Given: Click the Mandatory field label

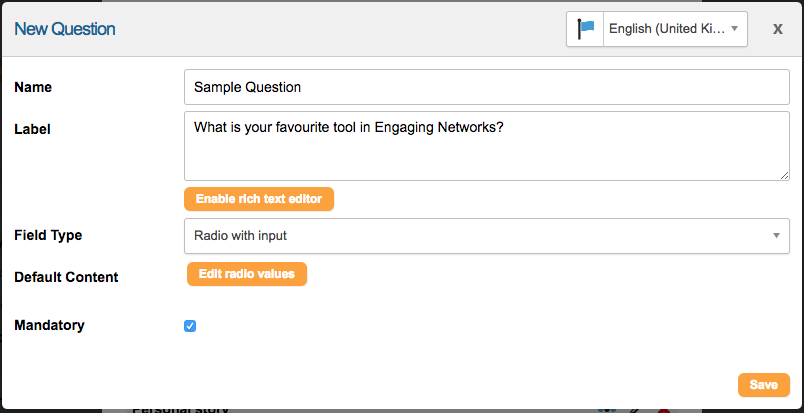Looking at the screenshot, I should [x=49, y=325].
